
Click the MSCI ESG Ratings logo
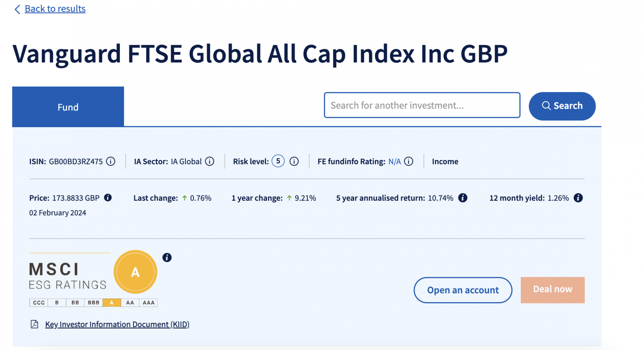(68, 276)
